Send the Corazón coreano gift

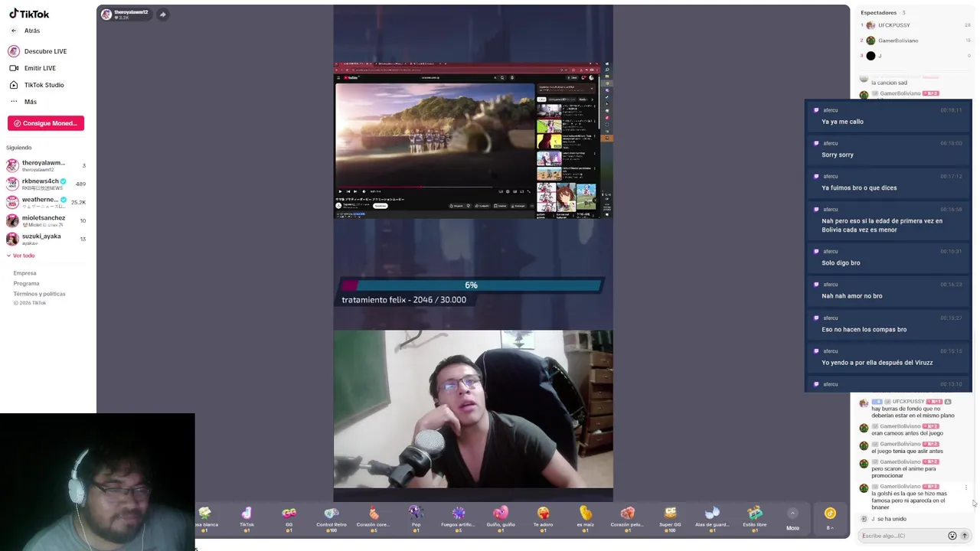click(x=373, y=518)
